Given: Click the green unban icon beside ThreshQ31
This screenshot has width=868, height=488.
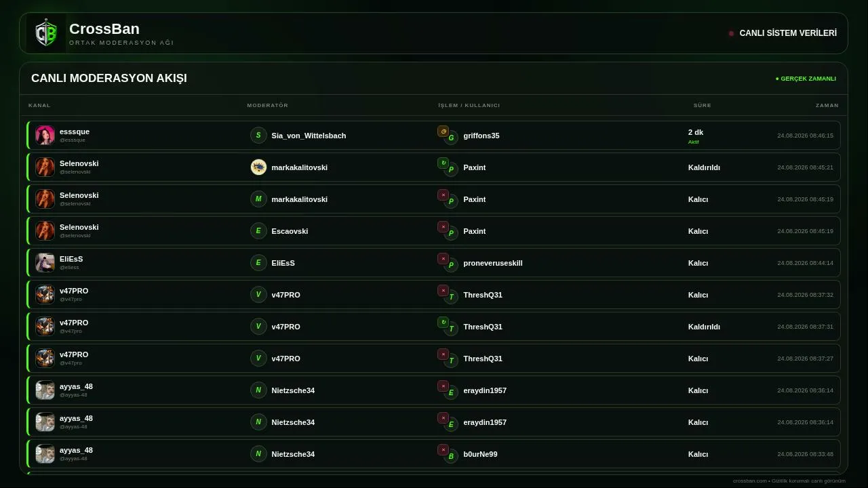Looking at the screenshot, I should [443, 323].
